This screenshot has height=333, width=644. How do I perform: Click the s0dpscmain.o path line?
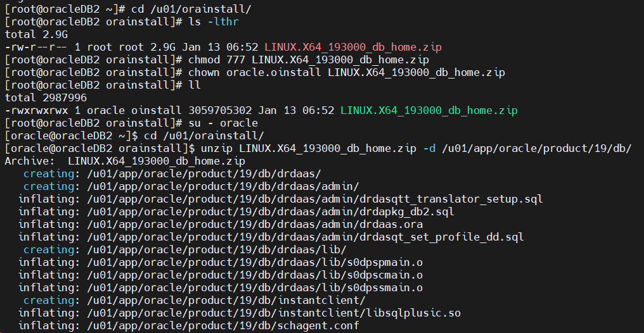(x=255, y=275)
